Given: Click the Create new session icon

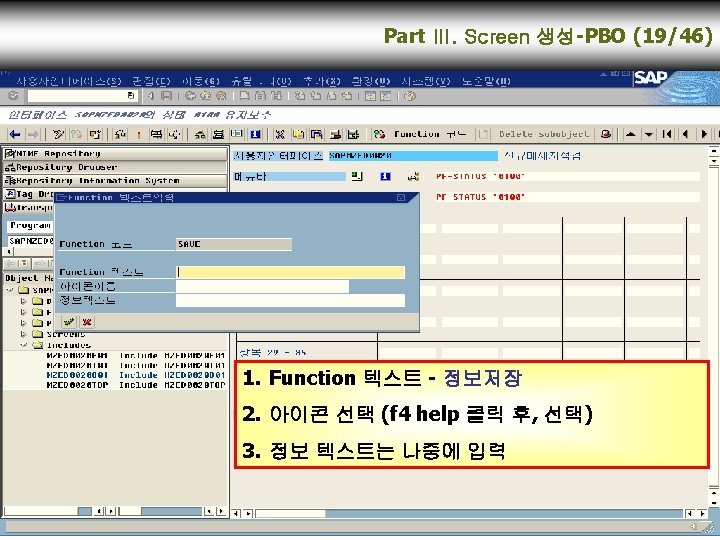Looking at the screenshot, I should pyautogui.click(x=370, y=96).
